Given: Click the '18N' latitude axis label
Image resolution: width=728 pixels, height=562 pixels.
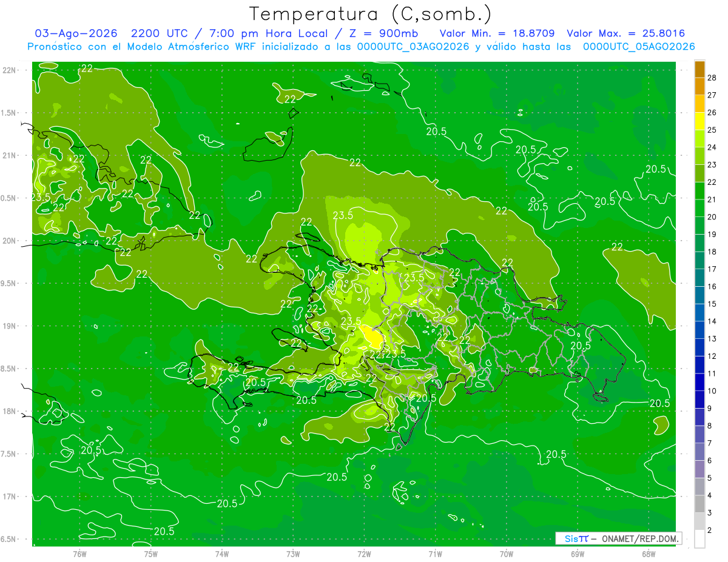Looking at the screenshot, I should [10, 411].
